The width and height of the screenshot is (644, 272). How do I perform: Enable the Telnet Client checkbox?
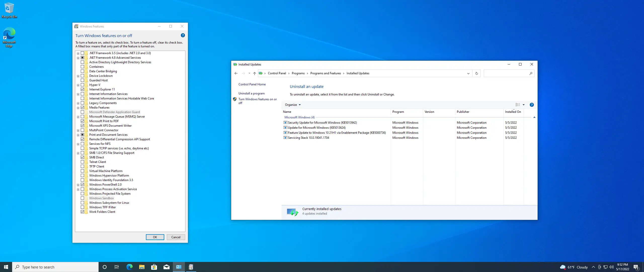coord(82,162)
